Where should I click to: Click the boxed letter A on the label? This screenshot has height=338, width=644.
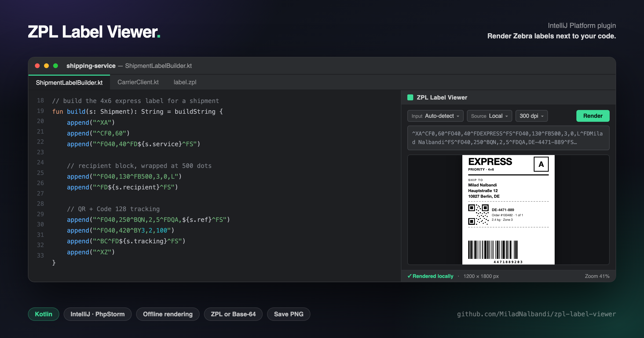[541, 164]
